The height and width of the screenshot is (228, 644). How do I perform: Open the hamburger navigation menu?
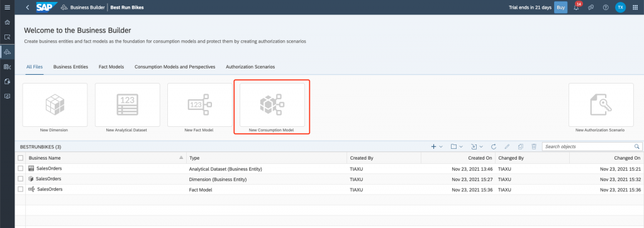[x=7, y=8]
